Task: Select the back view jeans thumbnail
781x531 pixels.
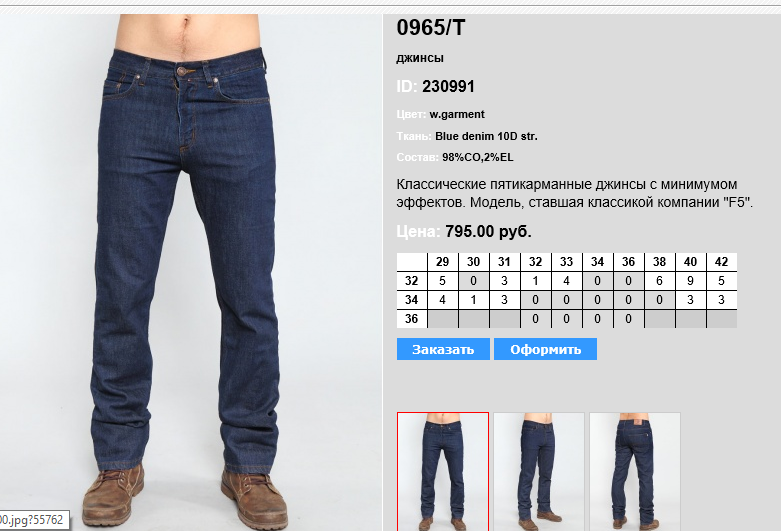Action: 635,471
